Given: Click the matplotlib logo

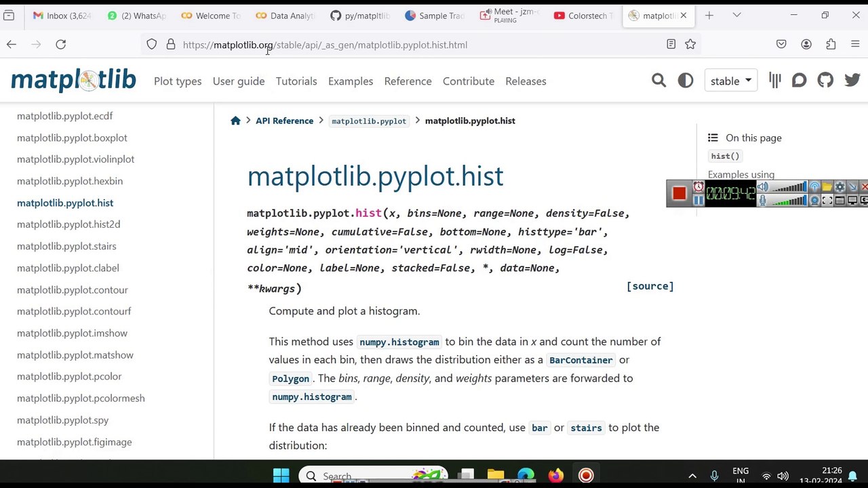Looking at the screenshot, I should [73, 80].
